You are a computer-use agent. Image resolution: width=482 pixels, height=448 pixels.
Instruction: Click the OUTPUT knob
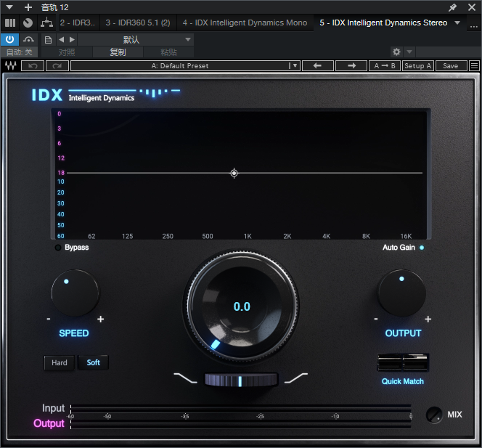pos(401,293)
